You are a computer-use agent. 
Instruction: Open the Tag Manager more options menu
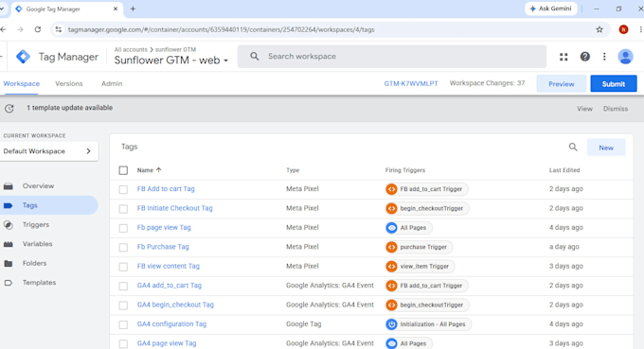[604, 57]
